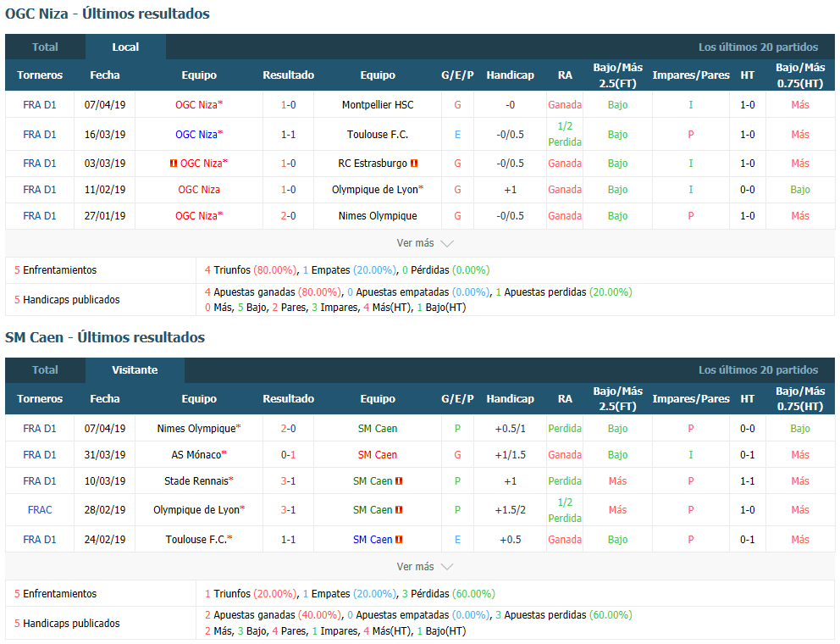This screenshot has width=840, height=644.
Task: Click SM Caen team on 31/03/19 row
Action: 378,455
